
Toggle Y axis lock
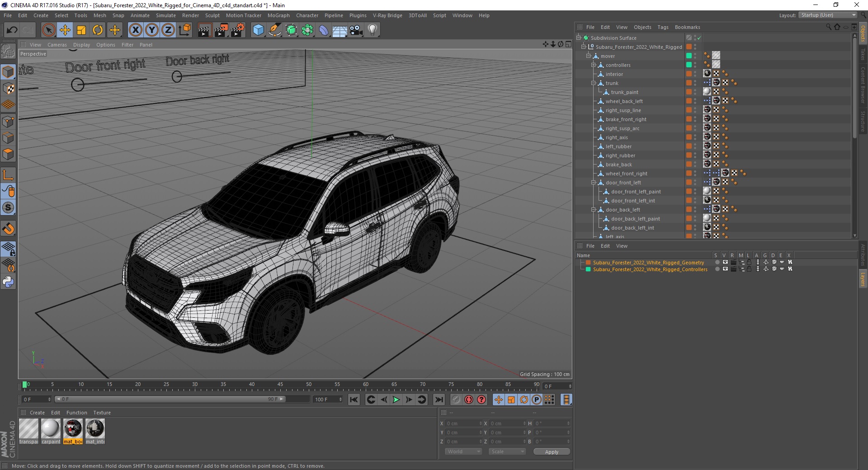click(x=152, y=30)
